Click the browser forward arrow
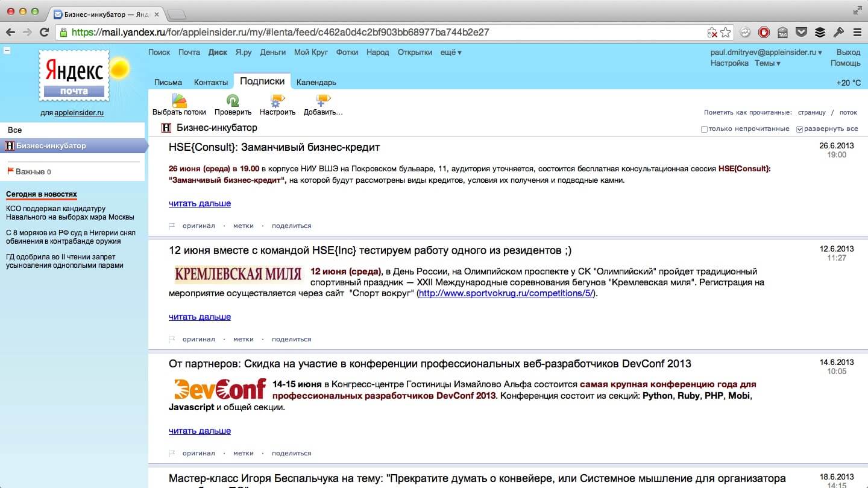This screenshot has width=868, height=488. (27, 32)
